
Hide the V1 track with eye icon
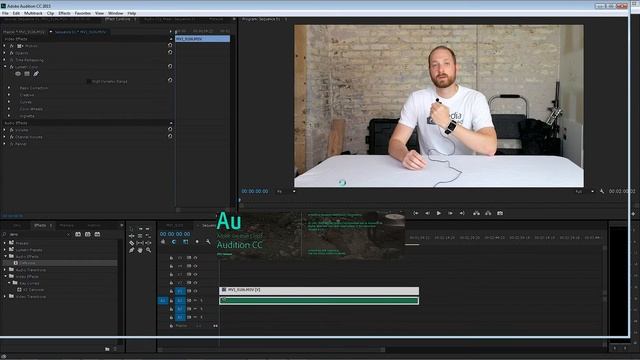[x=196, y=291]
